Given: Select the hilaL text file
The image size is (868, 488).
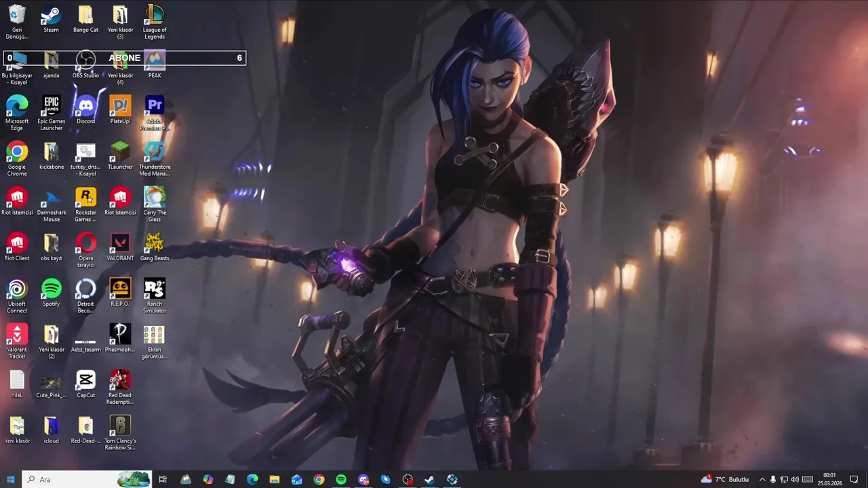Looking at the screenshot, I should [17, 384].
